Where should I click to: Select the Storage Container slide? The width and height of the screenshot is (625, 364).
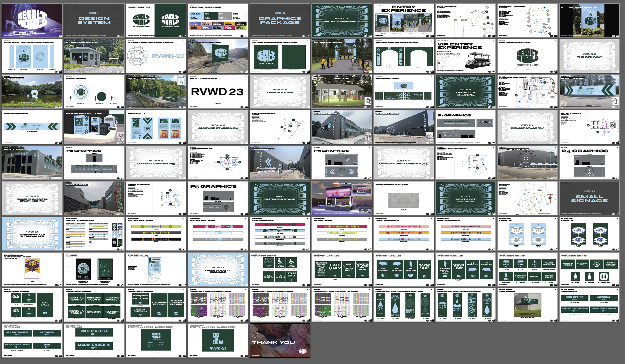(404, 92)
